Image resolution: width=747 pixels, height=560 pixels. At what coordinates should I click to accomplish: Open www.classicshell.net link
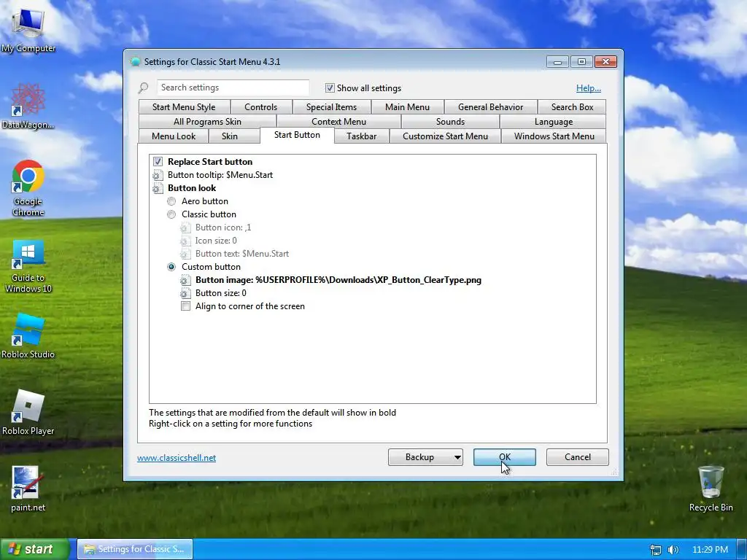coord(177,458)
